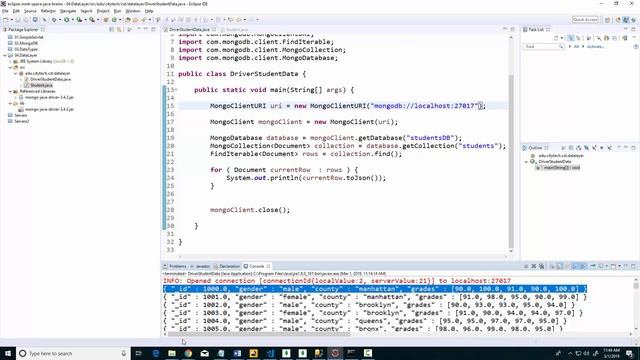Expand the JRE System Library node
Viewport: 640px width, 360px height.
coord(11,61)
